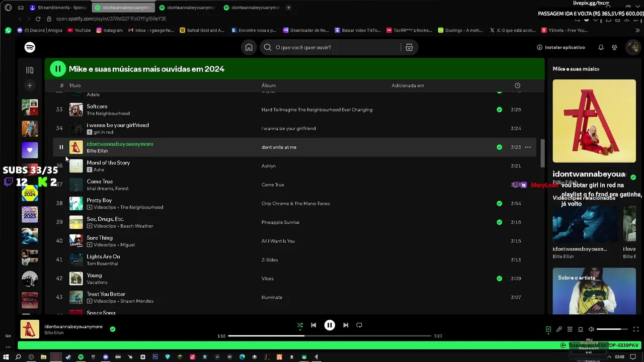Open 'girl in red' artist link
The image size is (644, 362).
(x=103, y=132)
